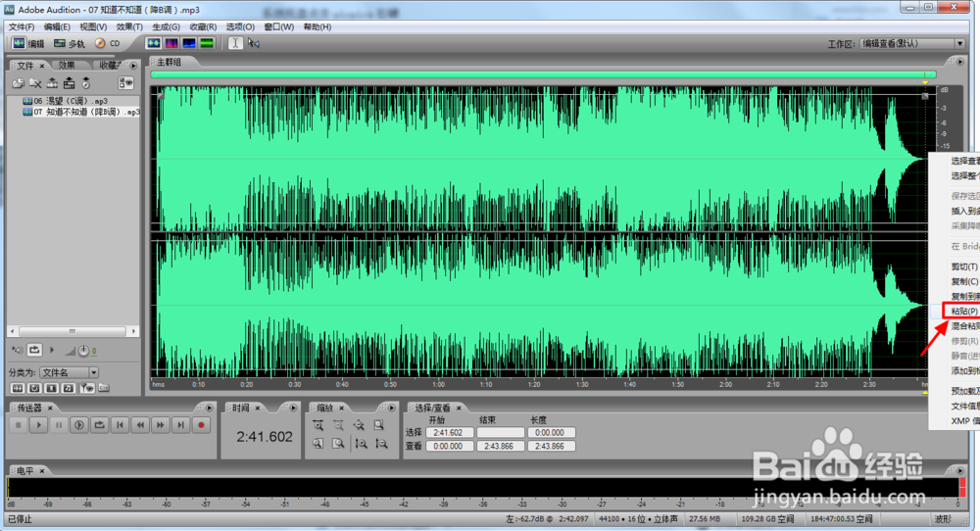Click Go to Beginning transport button

[x=120, y=425]
